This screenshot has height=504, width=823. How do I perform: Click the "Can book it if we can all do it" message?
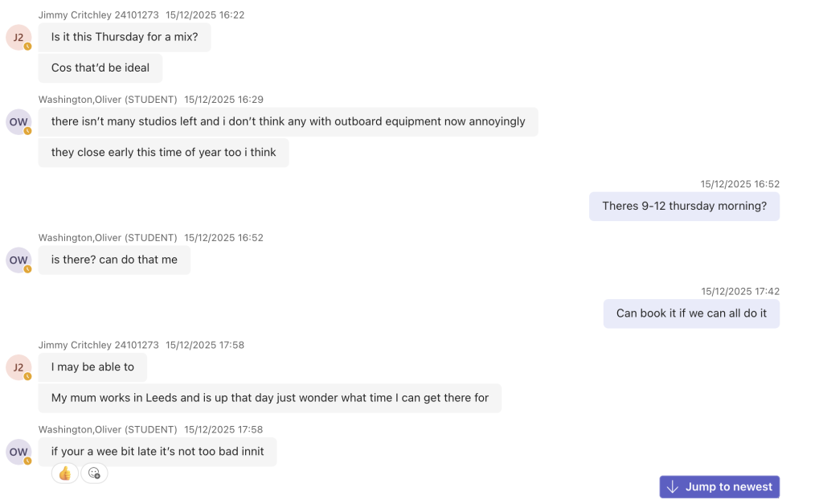coord(691,313)
